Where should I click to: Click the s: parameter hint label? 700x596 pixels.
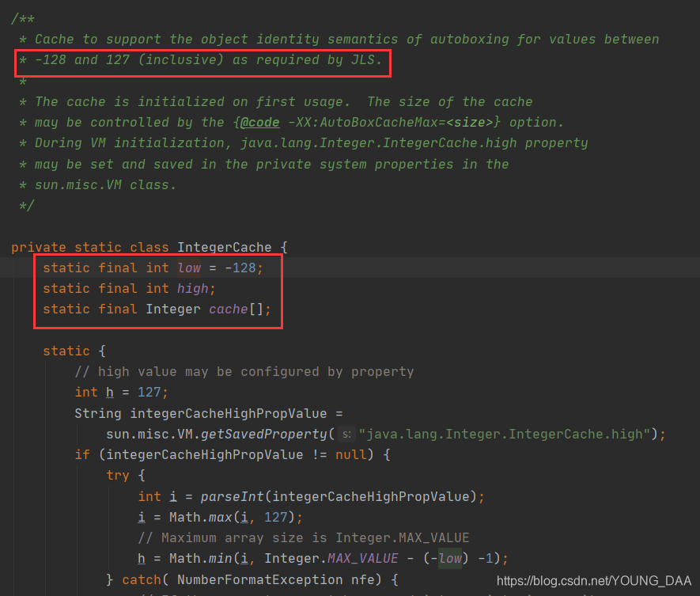(x=346, y=435)
